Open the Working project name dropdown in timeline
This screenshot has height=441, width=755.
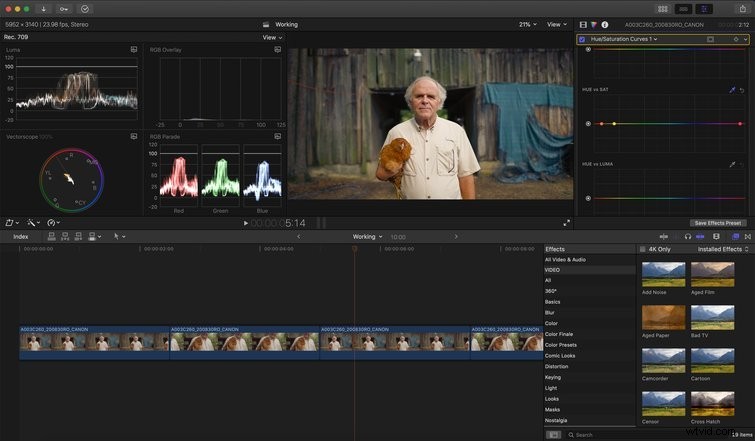[x=367, y=237]
